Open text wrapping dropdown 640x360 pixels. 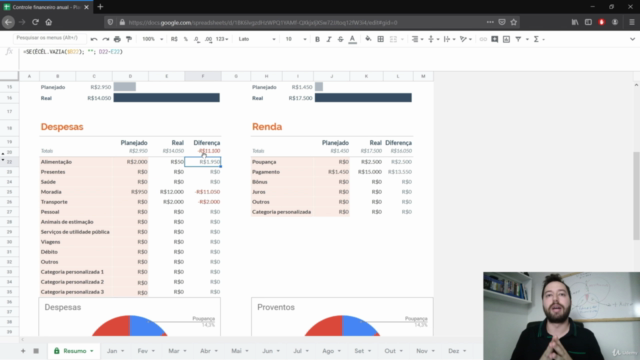pos(449,39)
